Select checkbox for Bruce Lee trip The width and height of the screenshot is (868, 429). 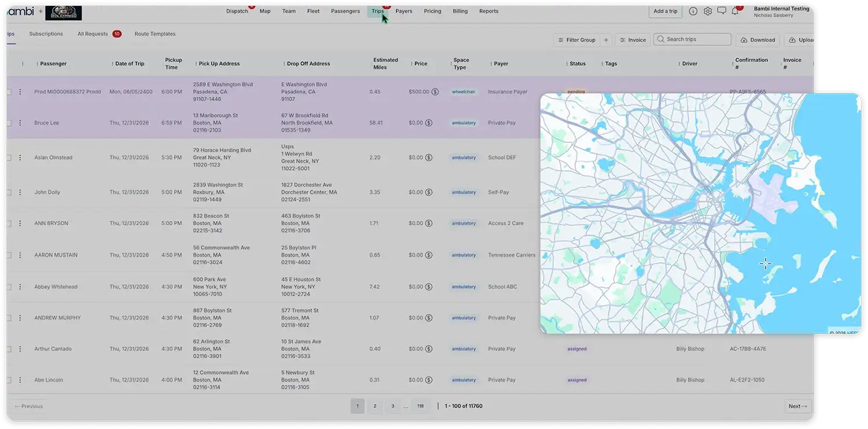click(9, 123)
